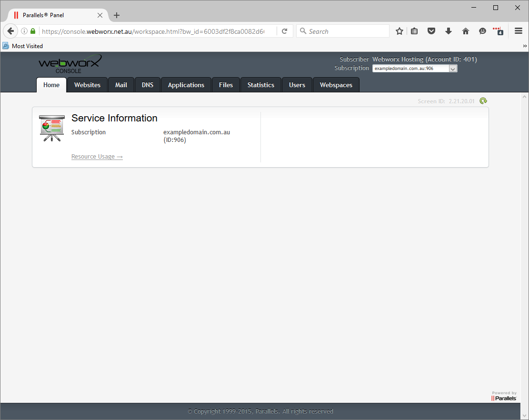
Task: Open the DNS tab
Action: coord(148,85)
